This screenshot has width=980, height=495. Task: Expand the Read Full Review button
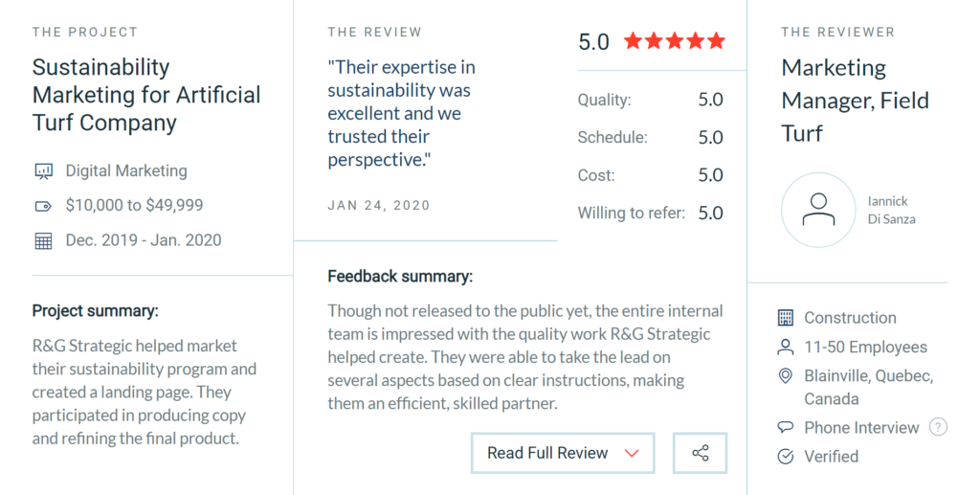tap(562, 453)
